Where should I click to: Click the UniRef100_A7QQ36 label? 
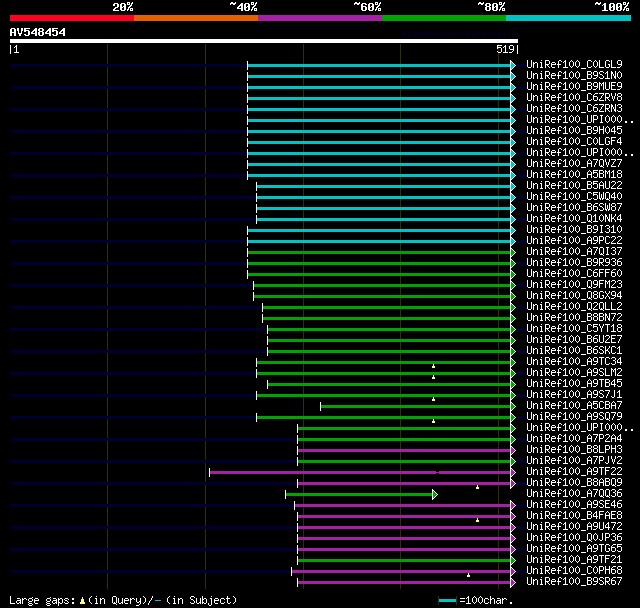tap(574, 494)
